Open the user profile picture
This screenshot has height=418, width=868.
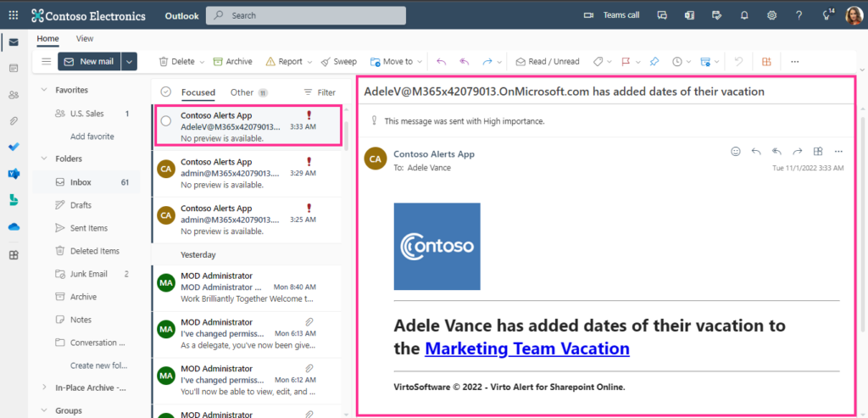pyautogui.click(x=854, y=15)
